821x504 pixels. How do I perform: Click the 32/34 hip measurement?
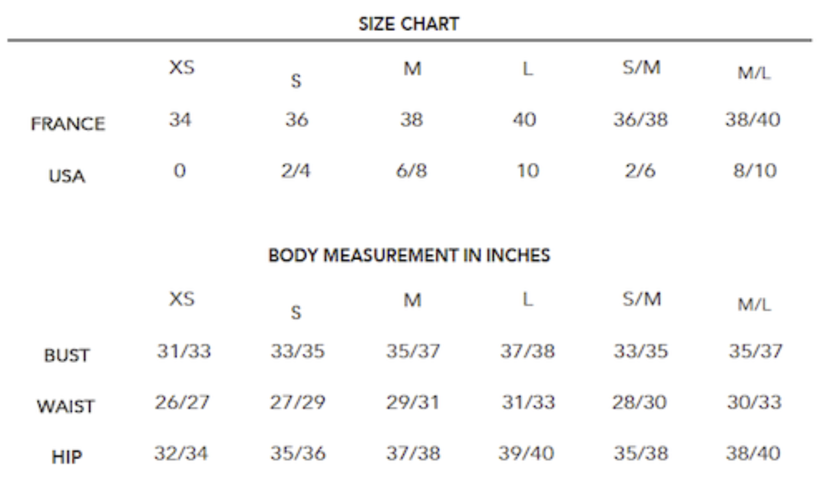(x=181, y=453)
